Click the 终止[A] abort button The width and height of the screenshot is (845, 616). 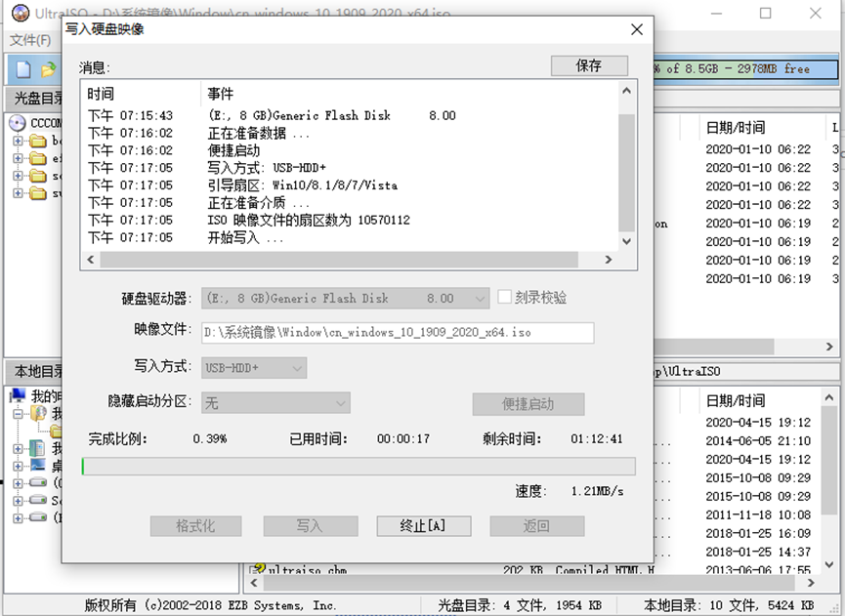coord(424,526)
